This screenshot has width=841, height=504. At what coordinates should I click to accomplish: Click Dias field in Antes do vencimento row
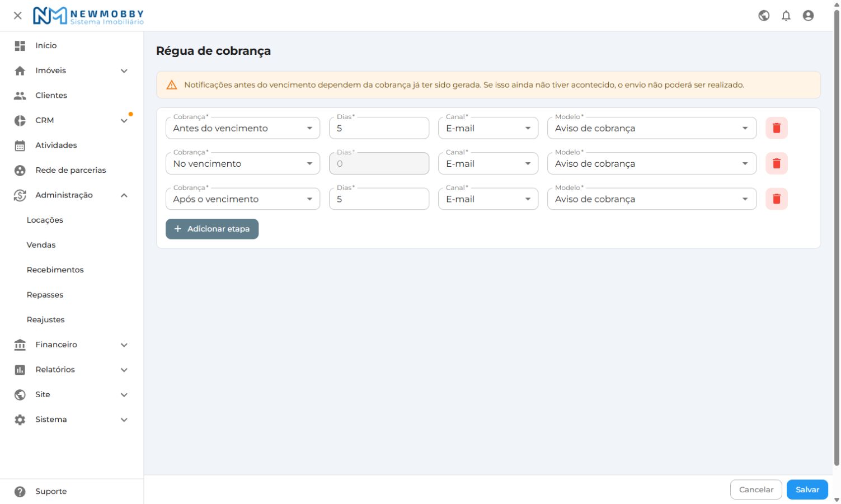click(x=379, y=128)
